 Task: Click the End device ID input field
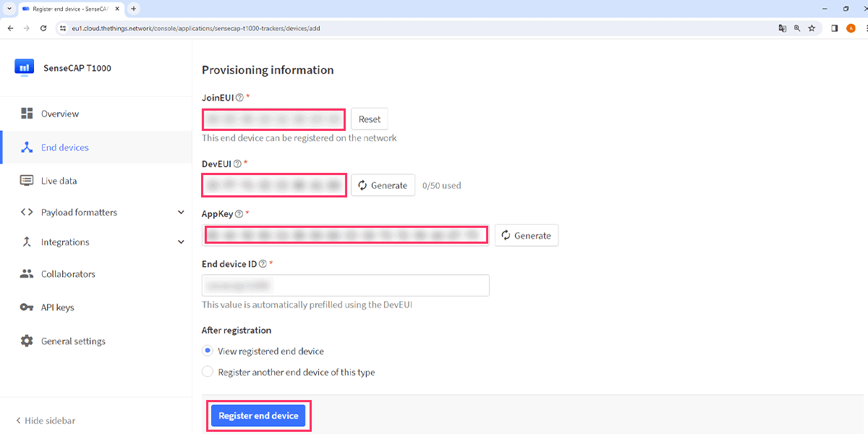tap(346, 285)
